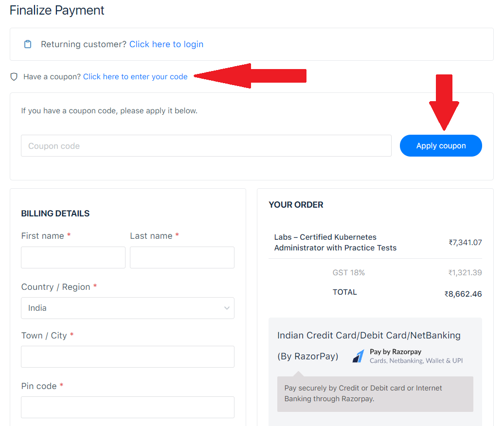Click the GST 18% row
The height and width of the screenshot is (426, 504).
(349, 272)
